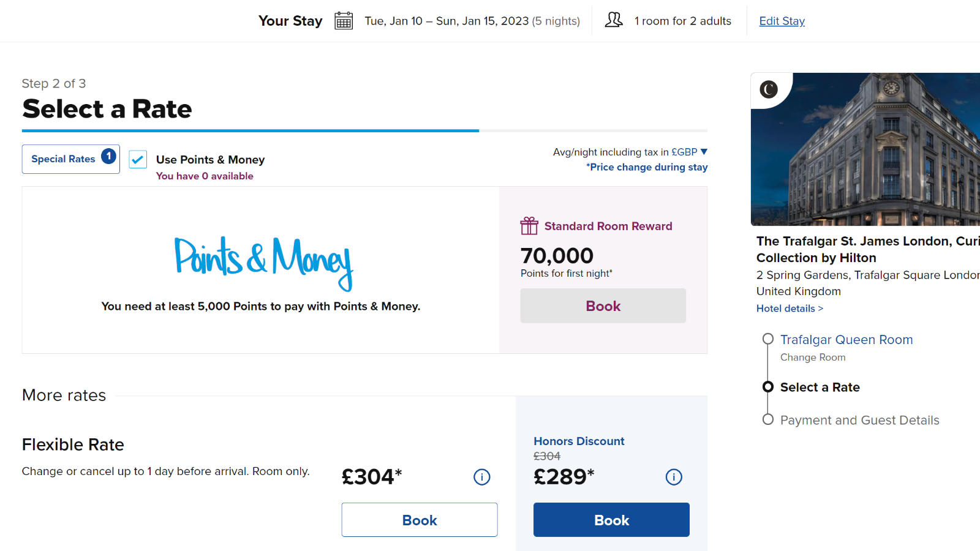980x551 pixels.
Task: Click the guests icon near room info
Action: (x=614, y=20)
